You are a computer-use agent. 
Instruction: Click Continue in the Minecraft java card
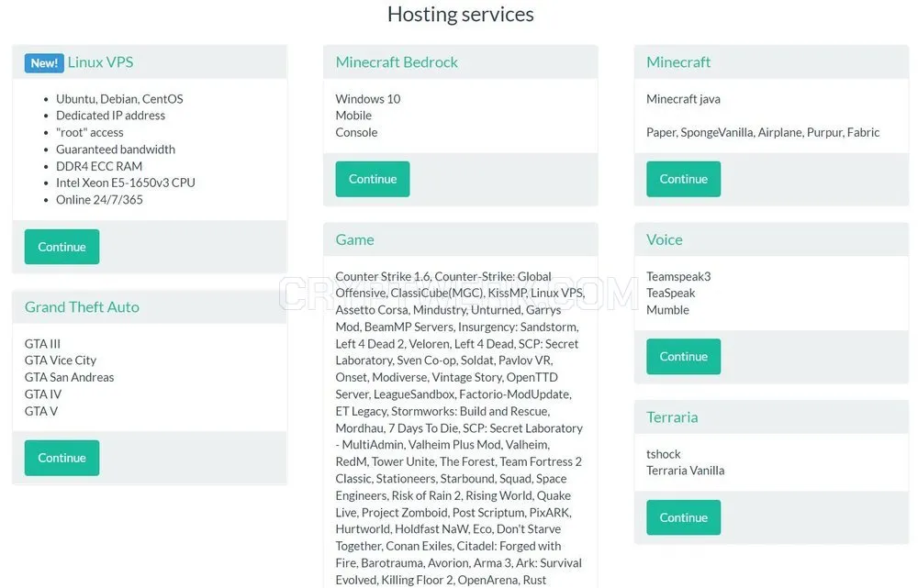[x=683, y=179]
